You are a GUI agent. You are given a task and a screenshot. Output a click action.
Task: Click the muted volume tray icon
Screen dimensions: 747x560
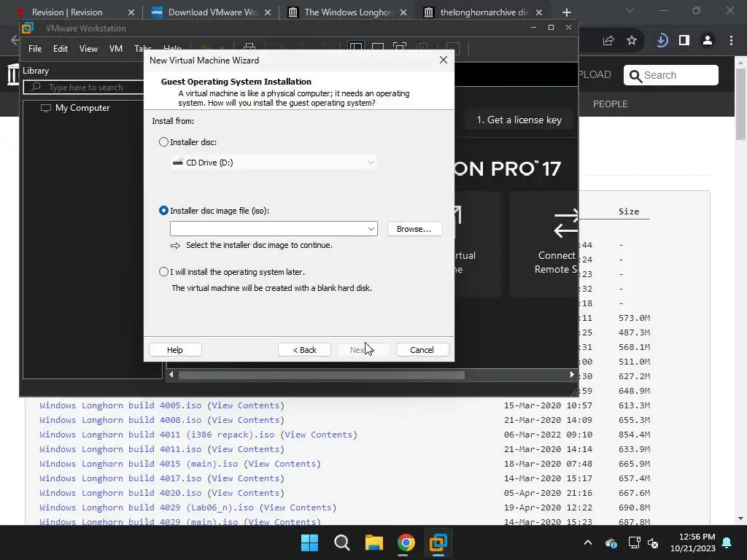click(653, 542)
